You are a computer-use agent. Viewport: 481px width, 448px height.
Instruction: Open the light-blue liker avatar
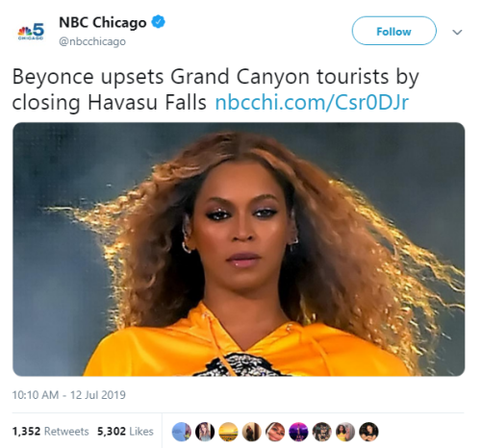pyautogui.click(x=182, y=432)
